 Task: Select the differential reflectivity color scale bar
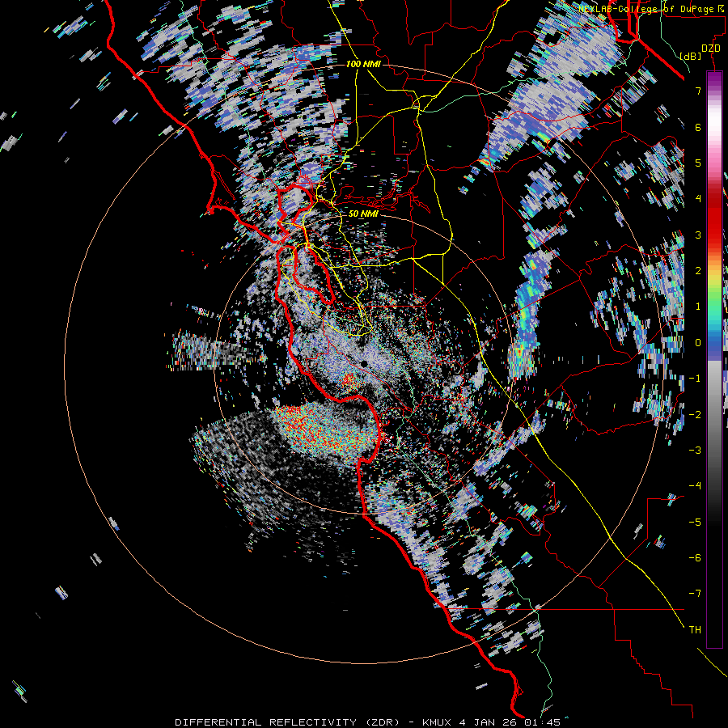714,359
